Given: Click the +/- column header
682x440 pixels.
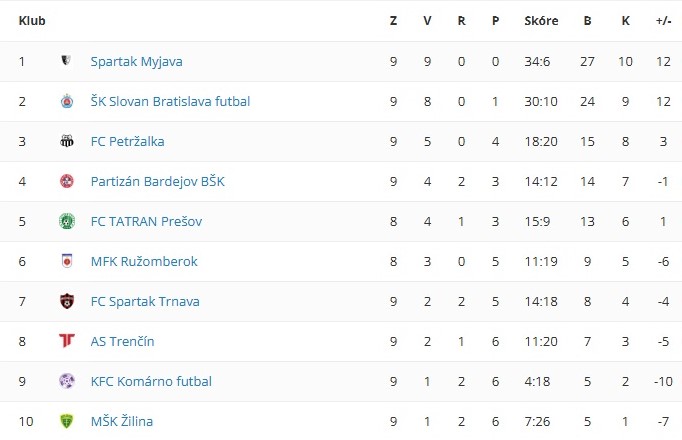Looking at the screenshot, I should [x=663, y=20].
